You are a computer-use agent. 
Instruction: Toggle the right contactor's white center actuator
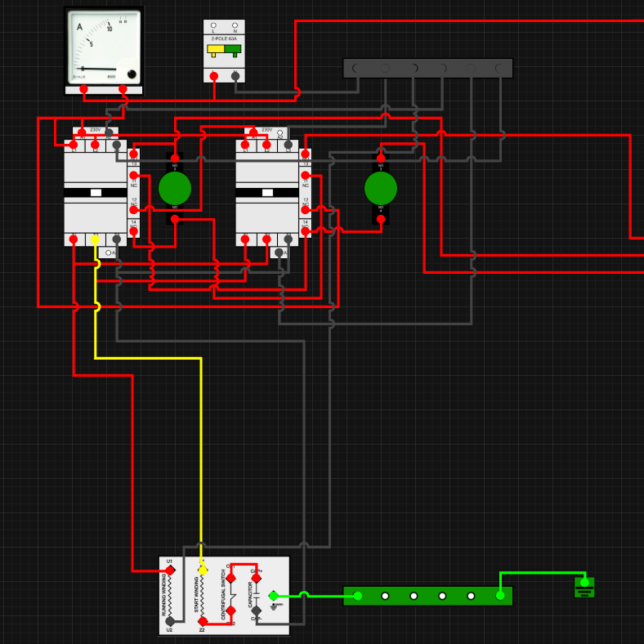click(x=267, y=193)
